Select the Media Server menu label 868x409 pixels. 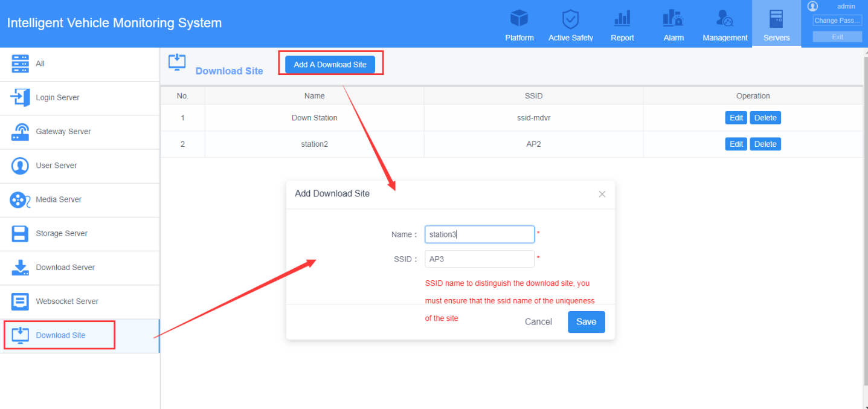pos(59,199)
